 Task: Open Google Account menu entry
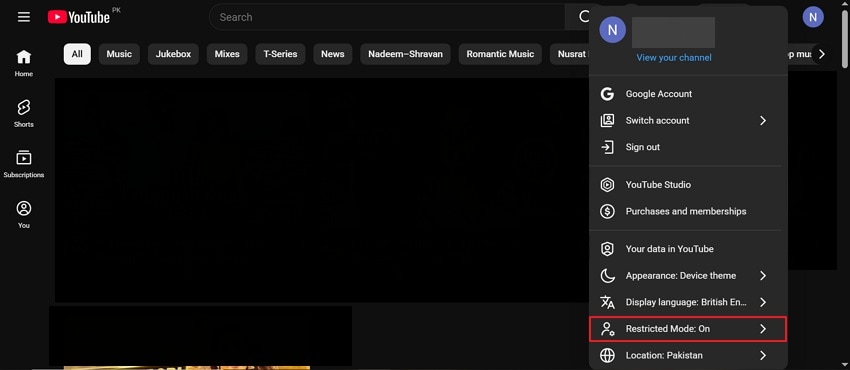point(688,94)
